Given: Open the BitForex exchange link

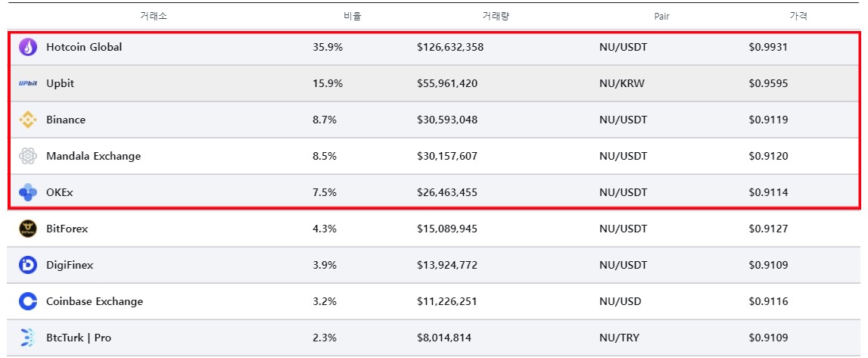Looking at the screenshot, I should 67,229.
